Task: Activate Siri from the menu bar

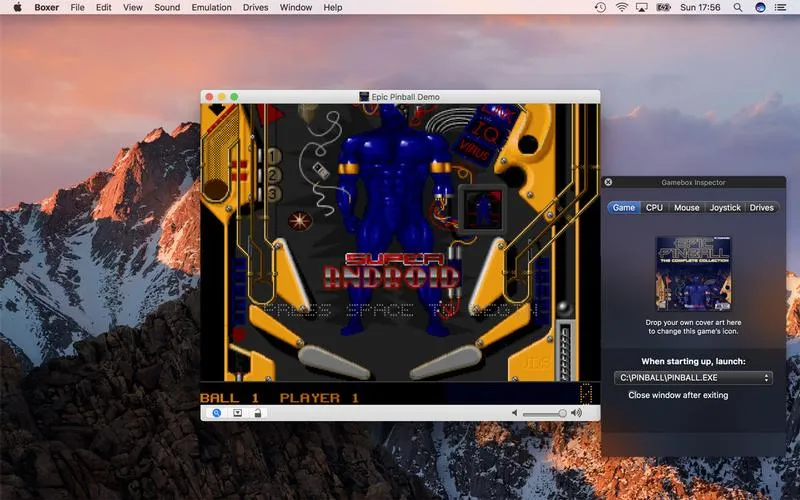Action: pos(760,7)
